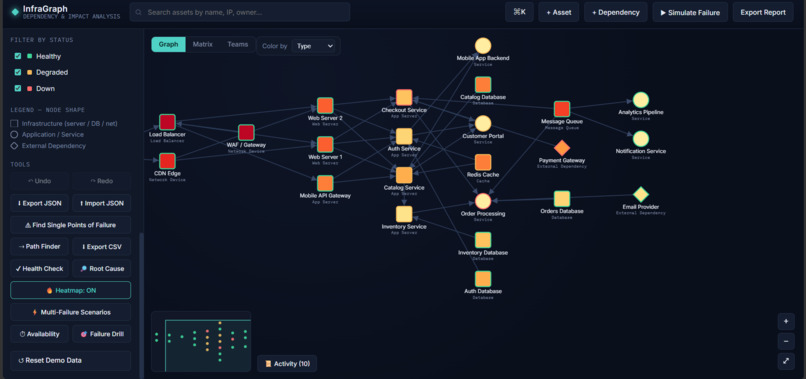
Task: Click the Catalog Service node
Action: 404,175
